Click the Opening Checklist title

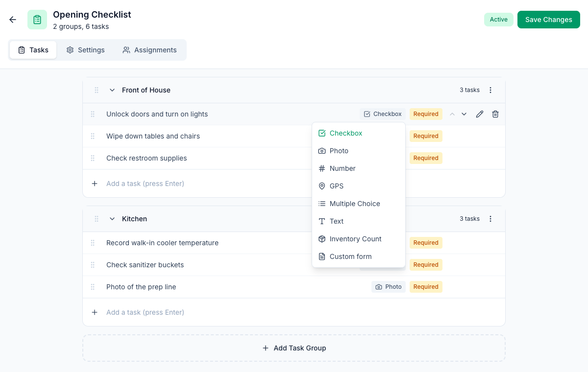92,15
